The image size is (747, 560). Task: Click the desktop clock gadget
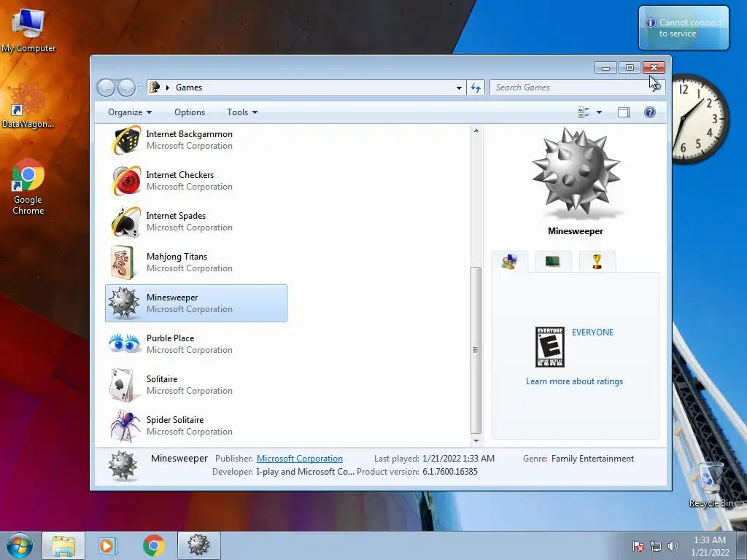click(x=700, y=119)
